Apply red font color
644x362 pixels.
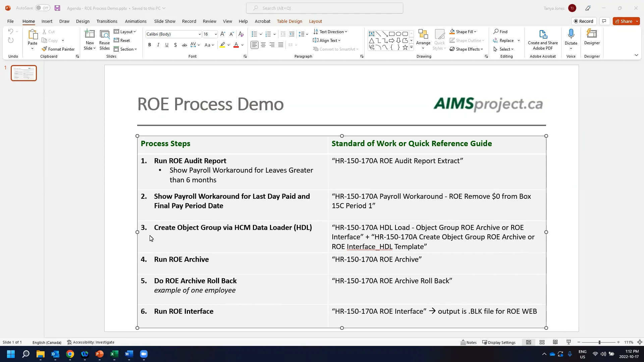pyautogui.click(x=236, y=45)
